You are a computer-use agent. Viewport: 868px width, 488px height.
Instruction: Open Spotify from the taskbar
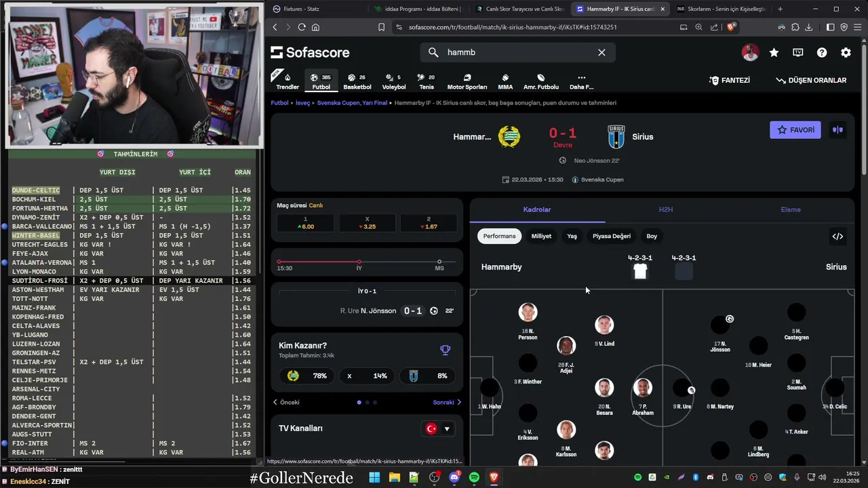tap(474, 477)
